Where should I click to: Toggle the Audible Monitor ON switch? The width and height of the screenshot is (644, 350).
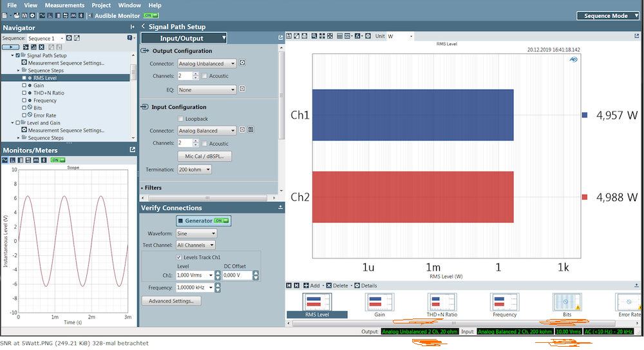pos(151,15)
